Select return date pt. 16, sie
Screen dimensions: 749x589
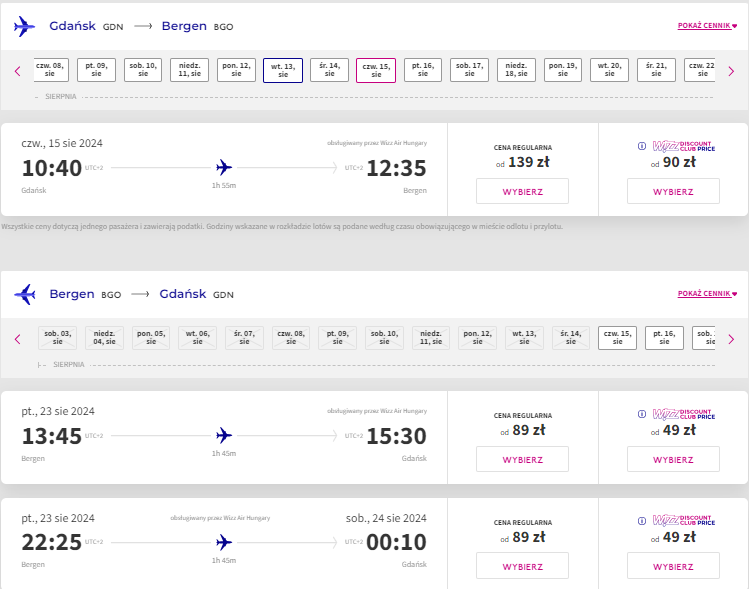pyautogui.click(x=664, y=338)
